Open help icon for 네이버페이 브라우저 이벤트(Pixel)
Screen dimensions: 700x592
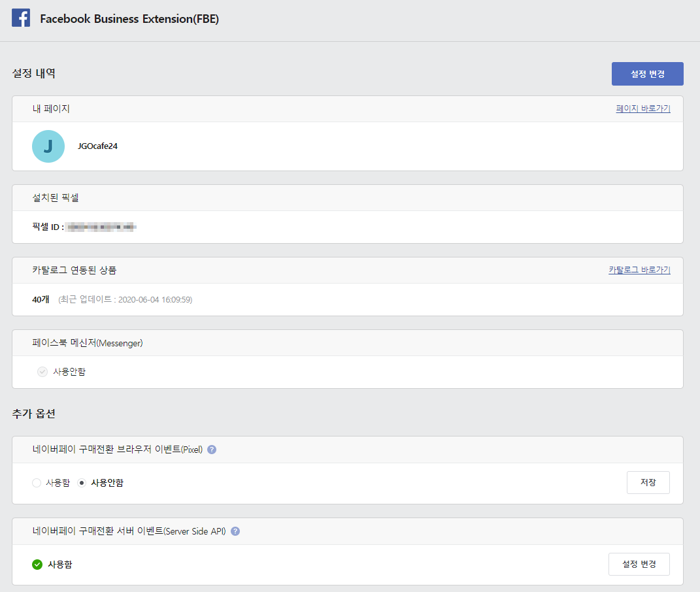click(212, 450)
